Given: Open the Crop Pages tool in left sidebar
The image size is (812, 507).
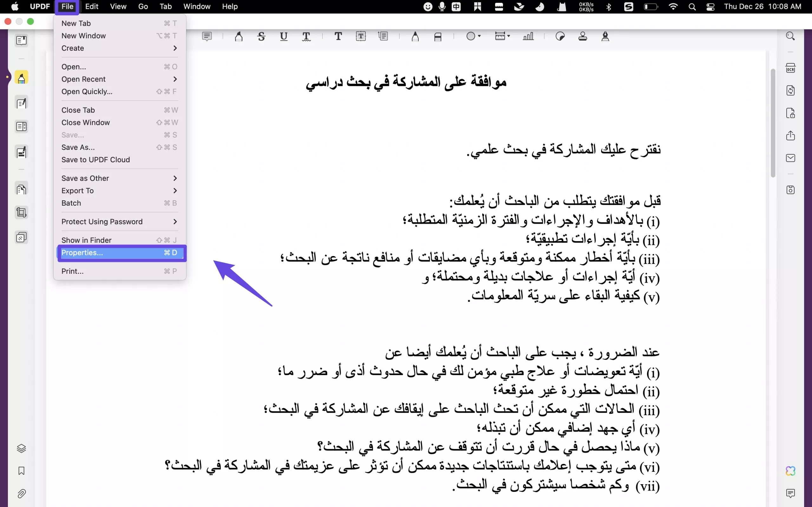Looking at the screenshot, I should (x=21, y=212).
